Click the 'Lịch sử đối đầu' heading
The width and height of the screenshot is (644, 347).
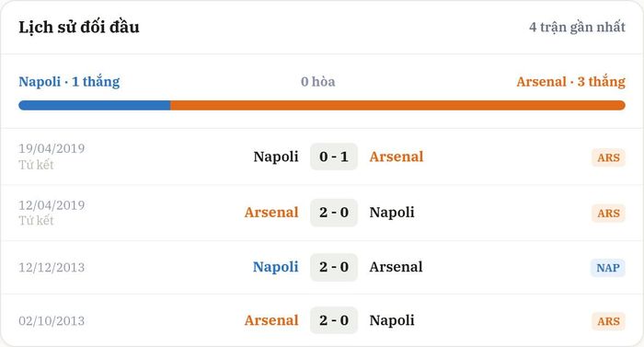79,27
